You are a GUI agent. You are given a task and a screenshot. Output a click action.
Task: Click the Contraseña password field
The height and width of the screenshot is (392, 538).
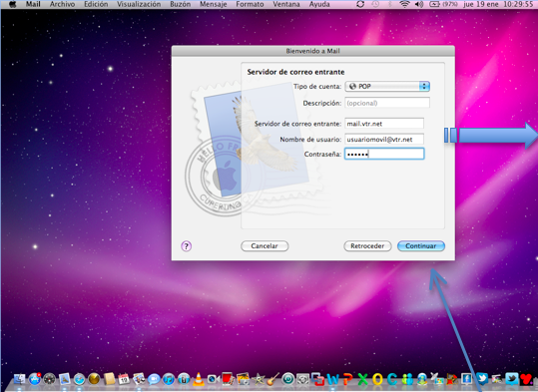(x=384, y=154)
